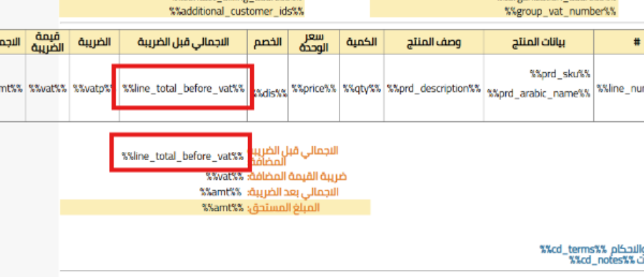Viewport: 644px width, 277px height.
Task: Select the %%prd_arabic_name%% placeholder
Action: [539, 94]
